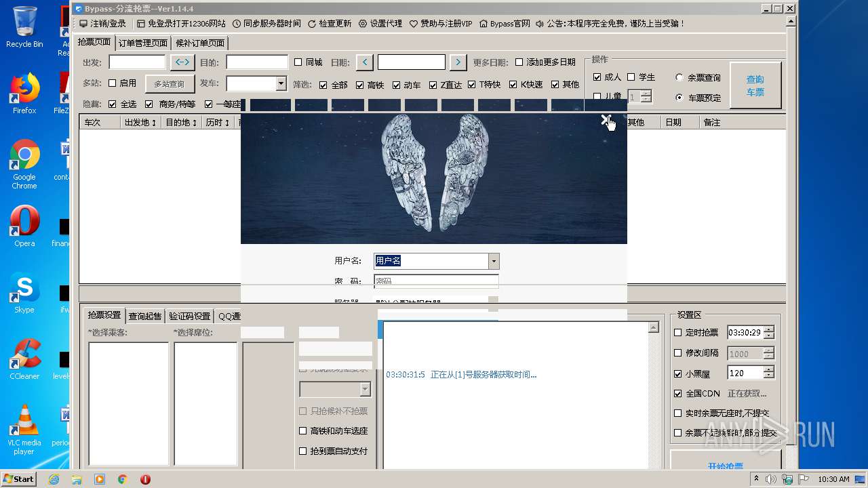Click the 出发 station input field
868x488 pixels.
pyautogui.click(x=137, y=62)
